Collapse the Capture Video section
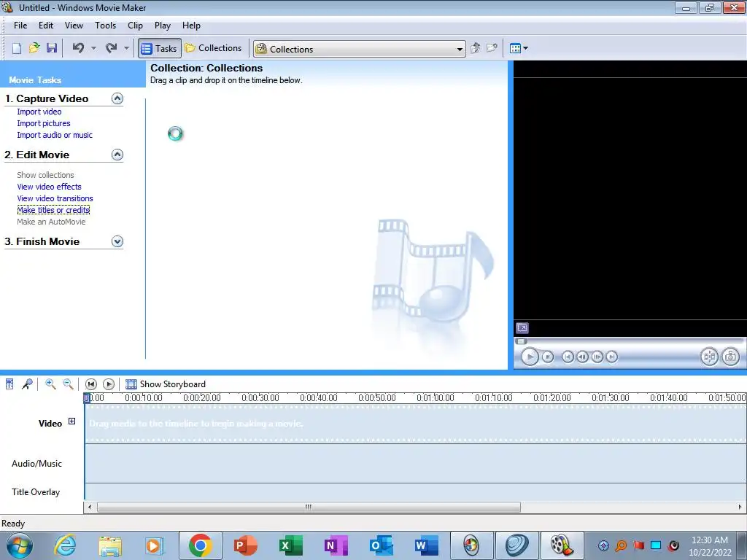This screenshot has width=747, height=560. tap(117, 98)
